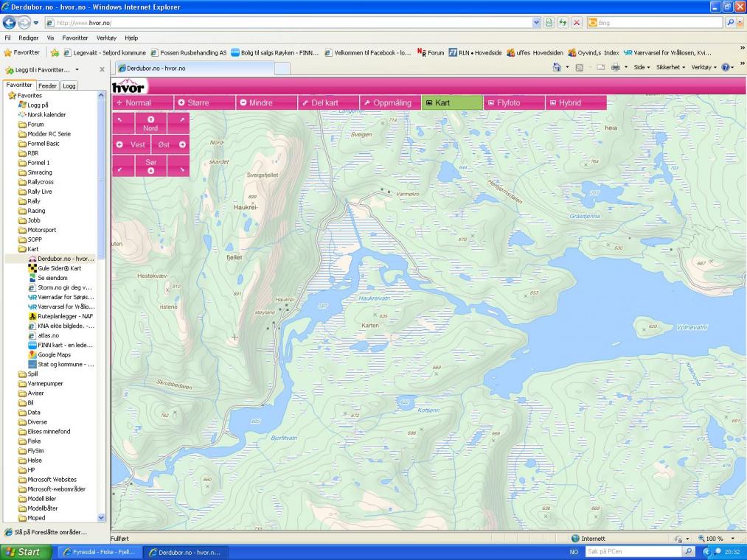747x560 pixels.
Task: Pan the map north with Nord arrow
Action: pos(150,122)
